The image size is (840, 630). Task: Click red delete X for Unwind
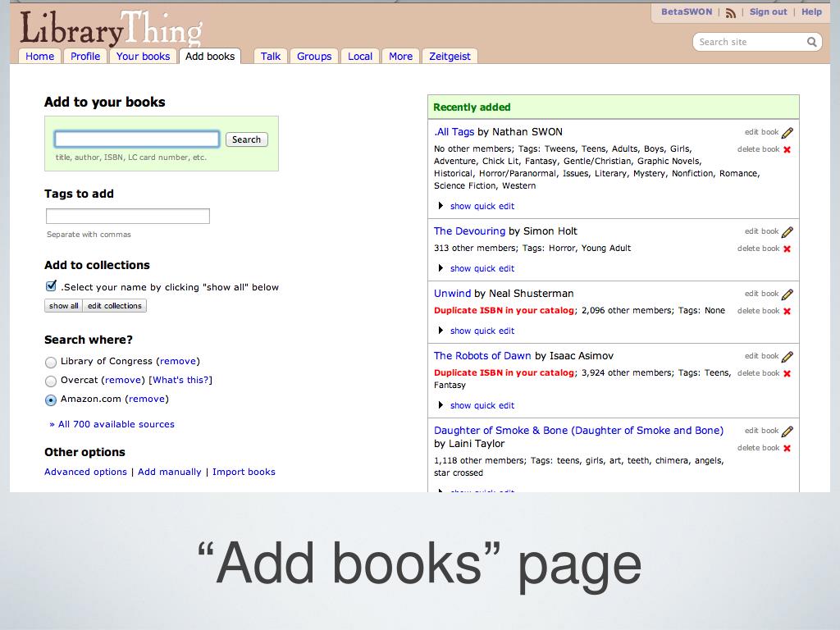pos(787,311)
